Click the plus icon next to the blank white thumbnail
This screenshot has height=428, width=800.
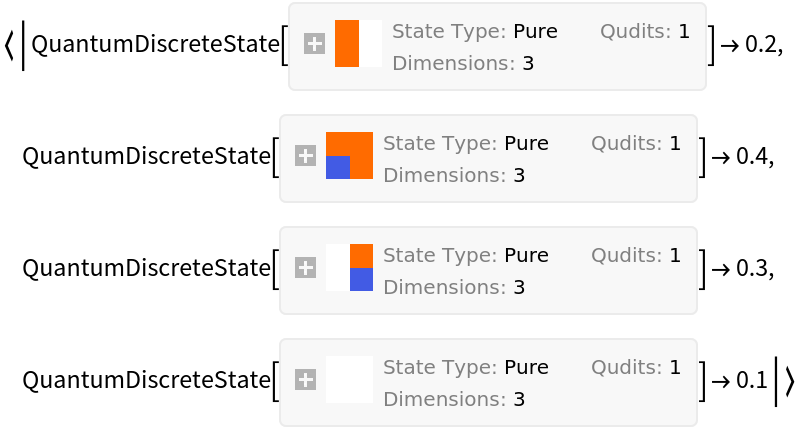tap(305, 380)
